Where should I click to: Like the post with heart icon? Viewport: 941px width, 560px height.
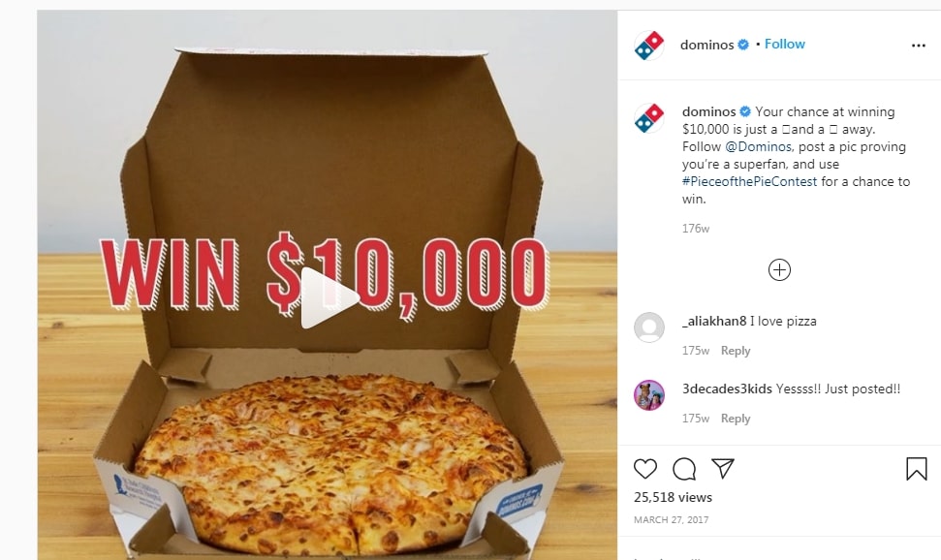point(645,469)
